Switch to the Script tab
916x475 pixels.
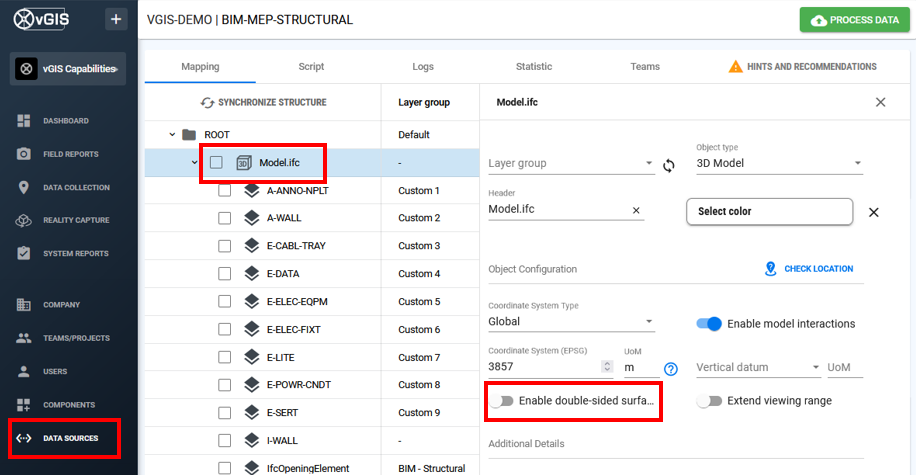[311, 67]
